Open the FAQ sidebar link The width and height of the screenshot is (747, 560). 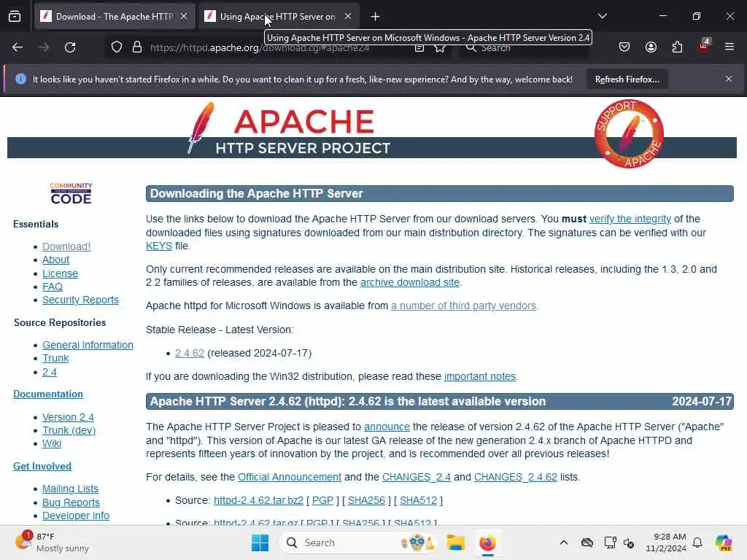tap(53, 287)
